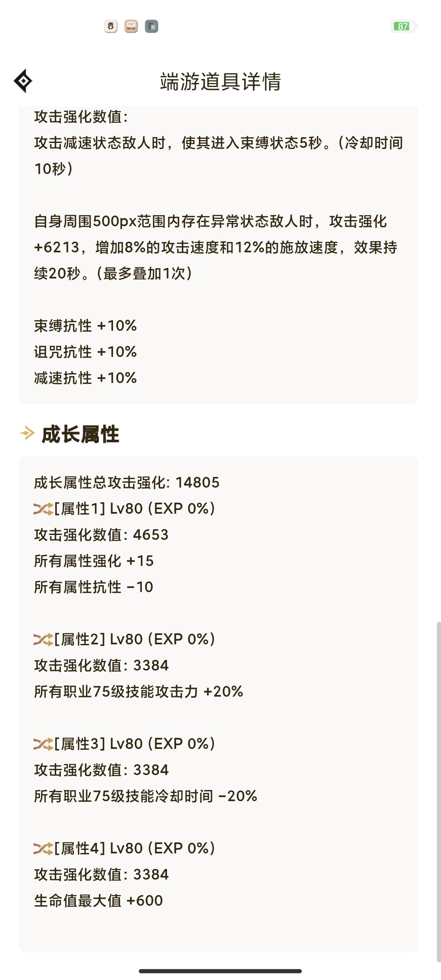Click the shuffle icon for 属性1
Screen dimensions: 441x980
pyautogui.click(x=43, y=509)
